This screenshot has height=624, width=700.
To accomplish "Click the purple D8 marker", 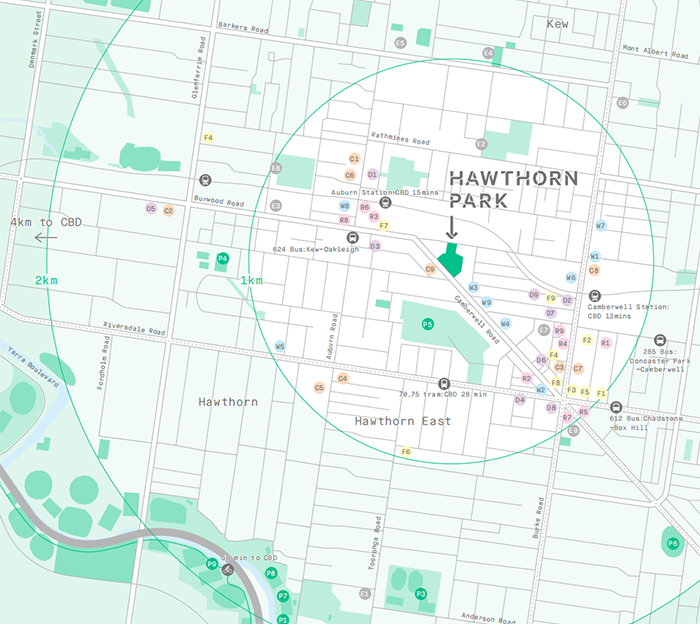I will tap(551, 407).
